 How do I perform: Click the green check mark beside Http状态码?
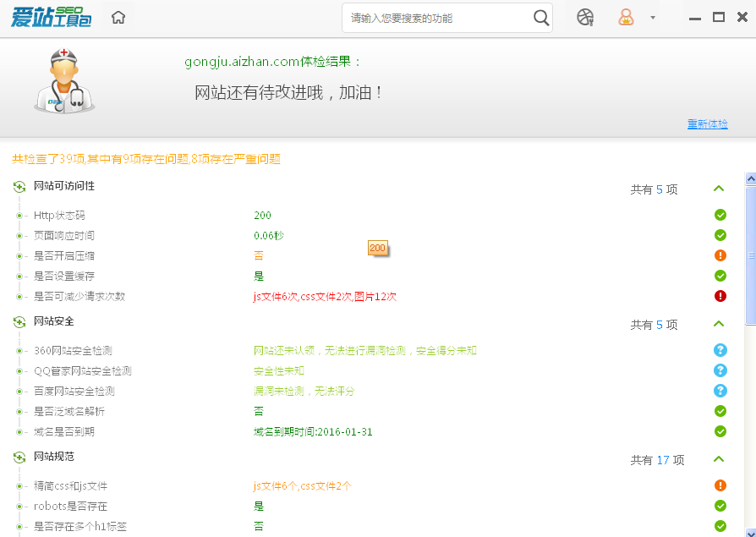(720, 215)
